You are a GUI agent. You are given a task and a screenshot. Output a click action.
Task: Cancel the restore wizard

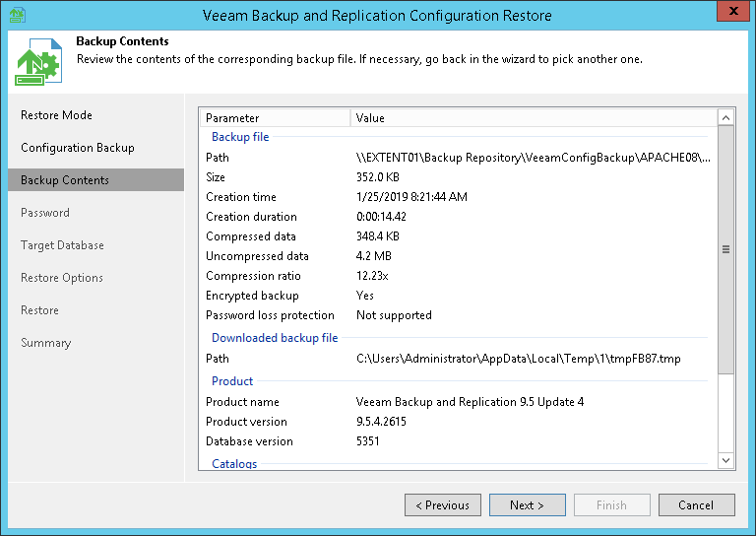[696, 505]
